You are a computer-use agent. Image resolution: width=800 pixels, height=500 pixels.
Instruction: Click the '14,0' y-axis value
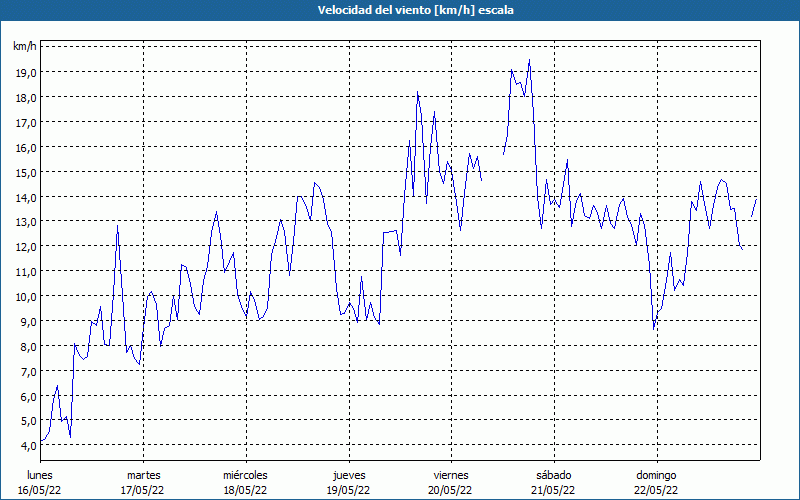26,197
